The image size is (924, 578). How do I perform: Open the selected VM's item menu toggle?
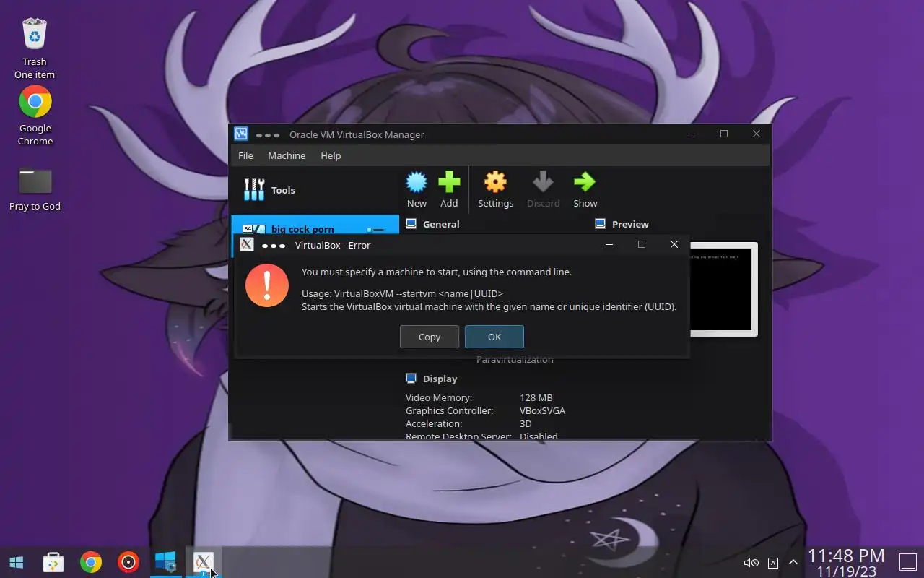[375, 230]
